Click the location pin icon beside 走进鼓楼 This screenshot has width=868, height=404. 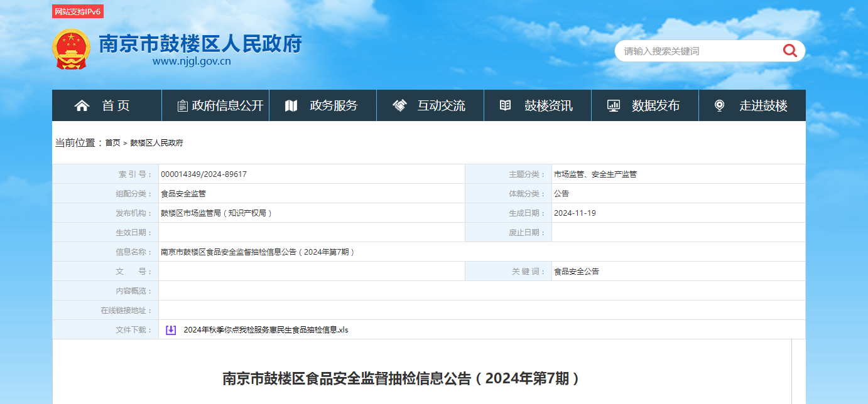tap(720, 106)
